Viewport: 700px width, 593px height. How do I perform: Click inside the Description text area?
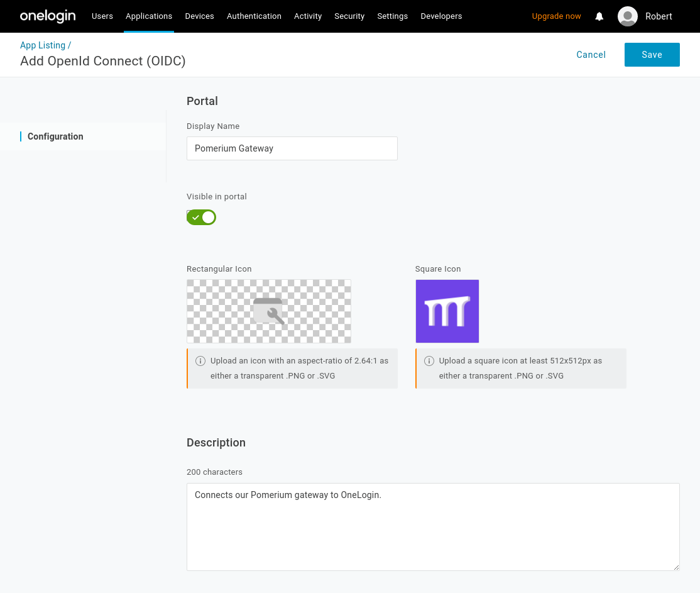click(x=433, y=527)
